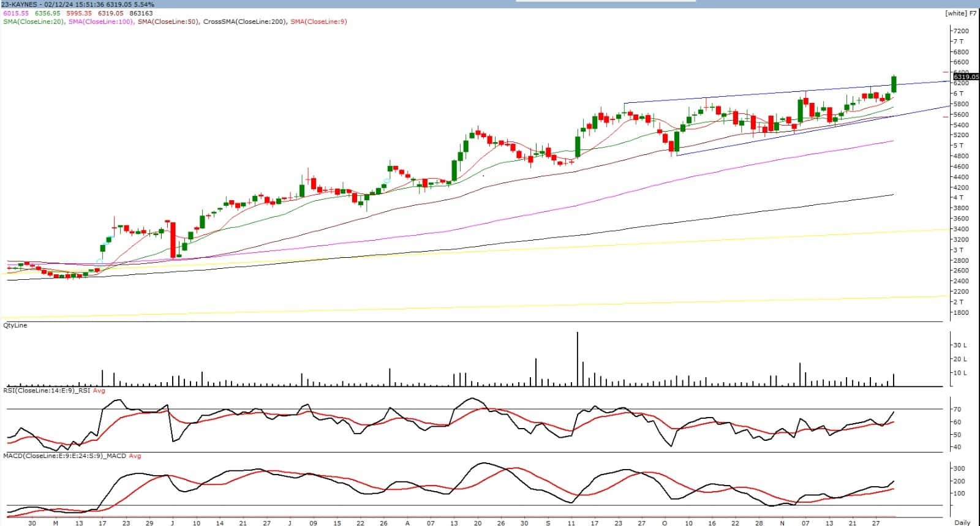Viewport: 980px width, 526px height.
Task: Click the 7200 level on price axis
Action: pos(959,31)
